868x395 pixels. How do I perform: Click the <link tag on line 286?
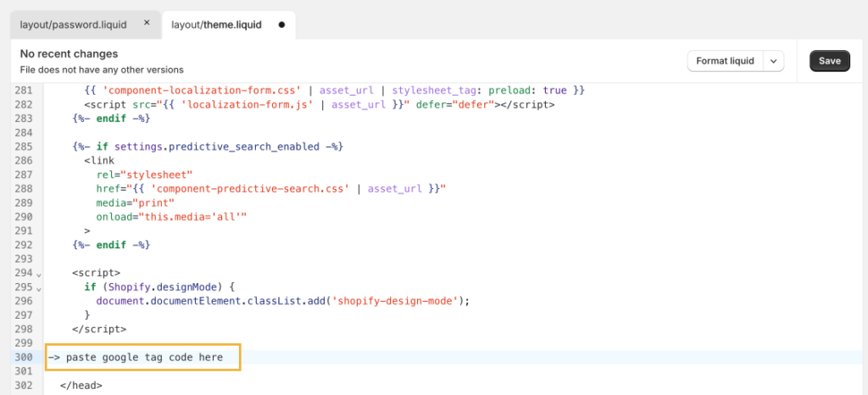click(x=100, y=160)
